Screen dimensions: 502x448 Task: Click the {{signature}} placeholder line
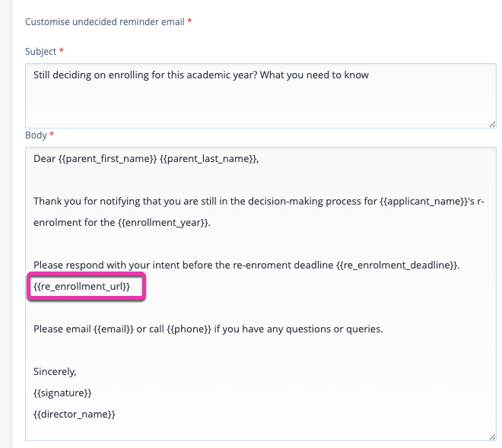(x=62, y=393)
